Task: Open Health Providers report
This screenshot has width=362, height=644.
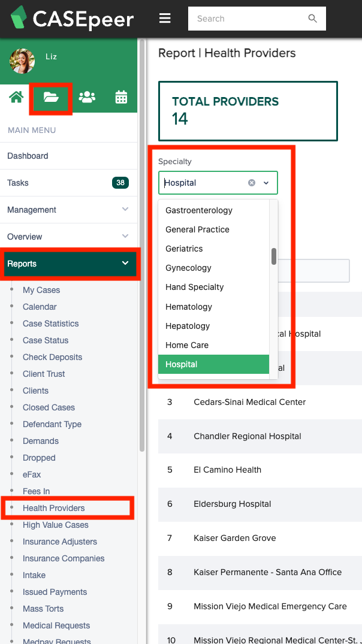Action: [x=53, y=509]
